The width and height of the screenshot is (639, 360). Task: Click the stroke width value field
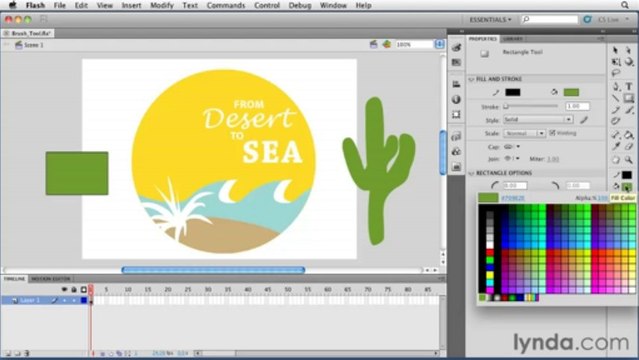click(577, 106)
